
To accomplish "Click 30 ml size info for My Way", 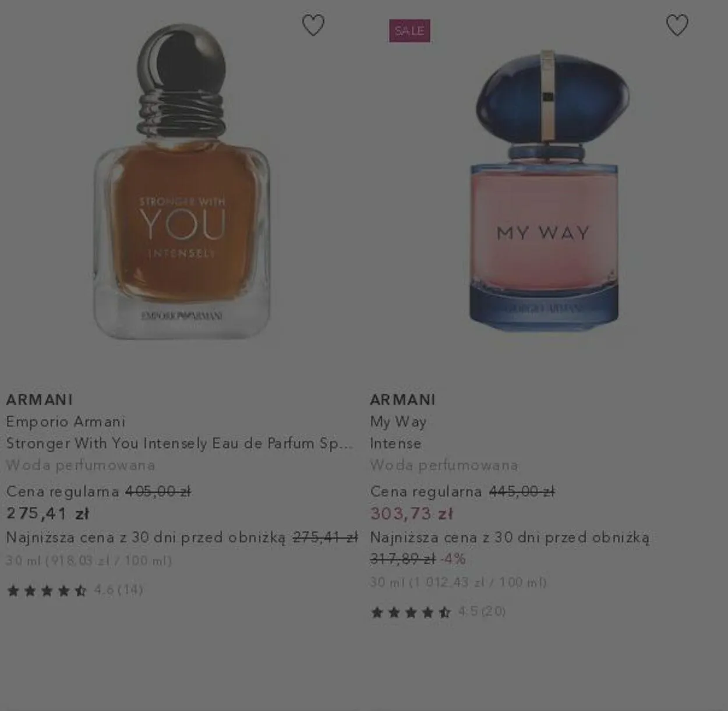I will click(458, 582).
